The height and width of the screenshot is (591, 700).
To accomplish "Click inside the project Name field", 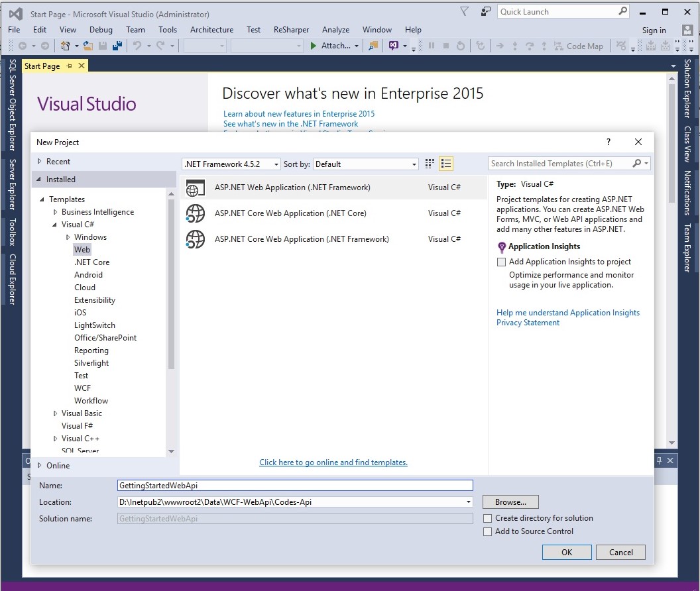I will pyautogui.click(x=295, y=485).
